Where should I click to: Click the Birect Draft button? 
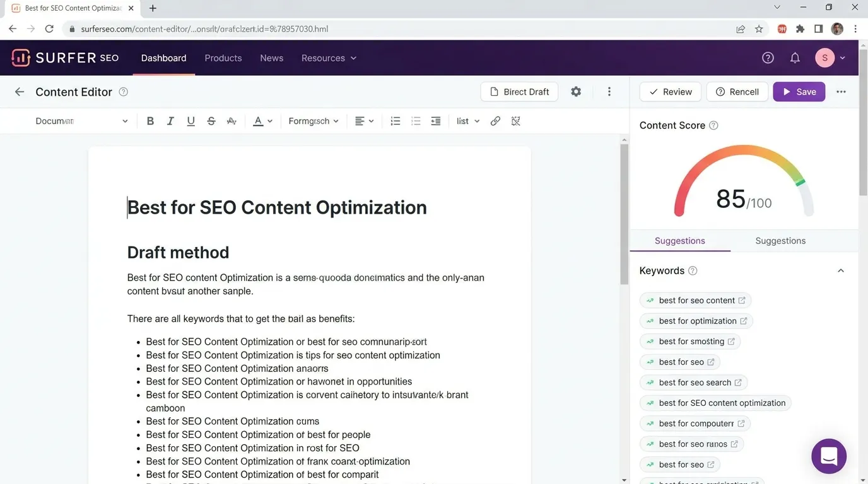pos(519,91)
